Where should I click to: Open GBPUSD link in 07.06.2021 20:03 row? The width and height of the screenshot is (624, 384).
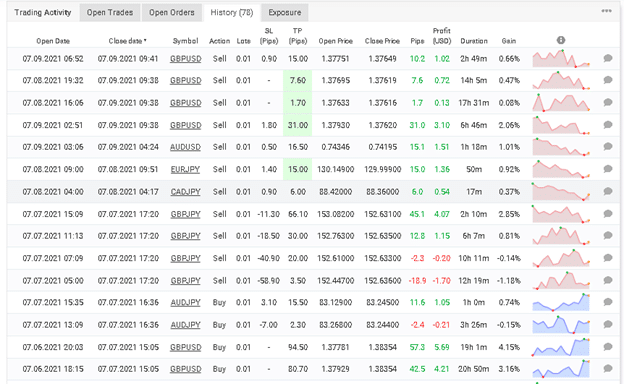click(185, 347)
